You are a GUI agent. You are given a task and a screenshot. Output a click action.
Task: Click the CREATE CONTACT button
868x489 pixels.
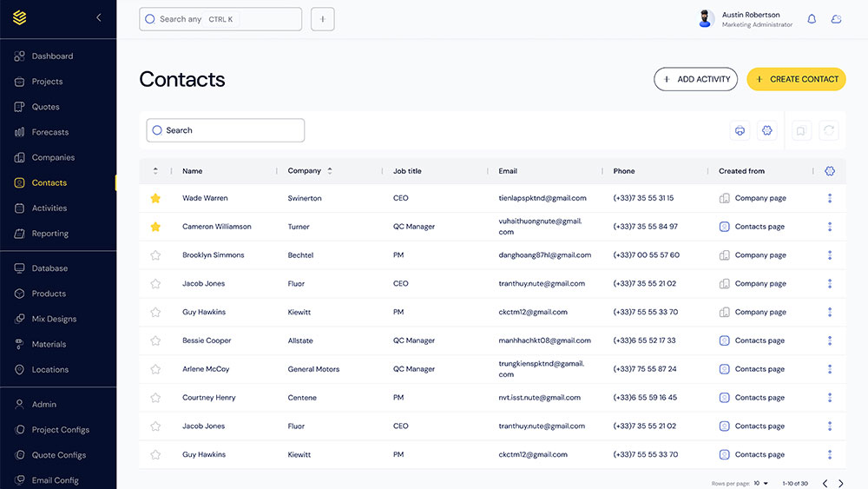coord(796,79)
